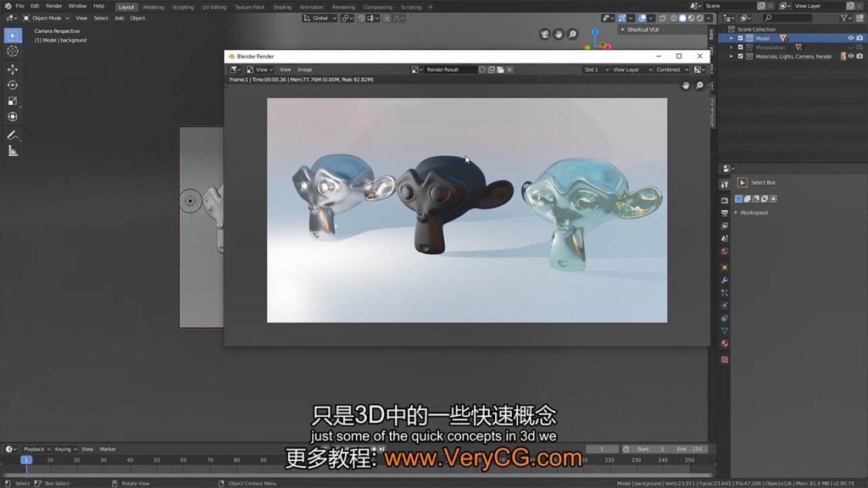Open the Slot 1 dropdown in render window
868x488 pixels.
(x=595, y=69)
